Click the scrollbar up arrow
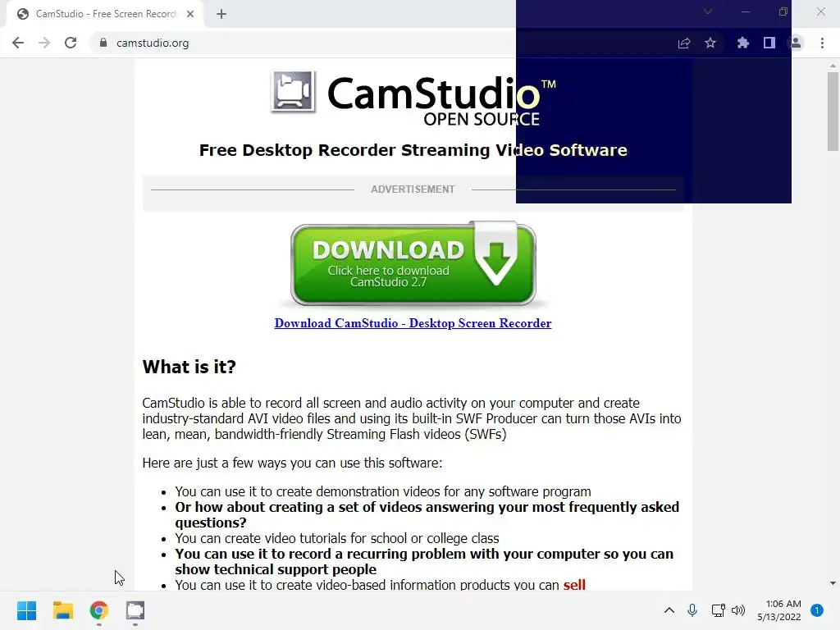Screen dimensions: 840x630 coord(833,66)
